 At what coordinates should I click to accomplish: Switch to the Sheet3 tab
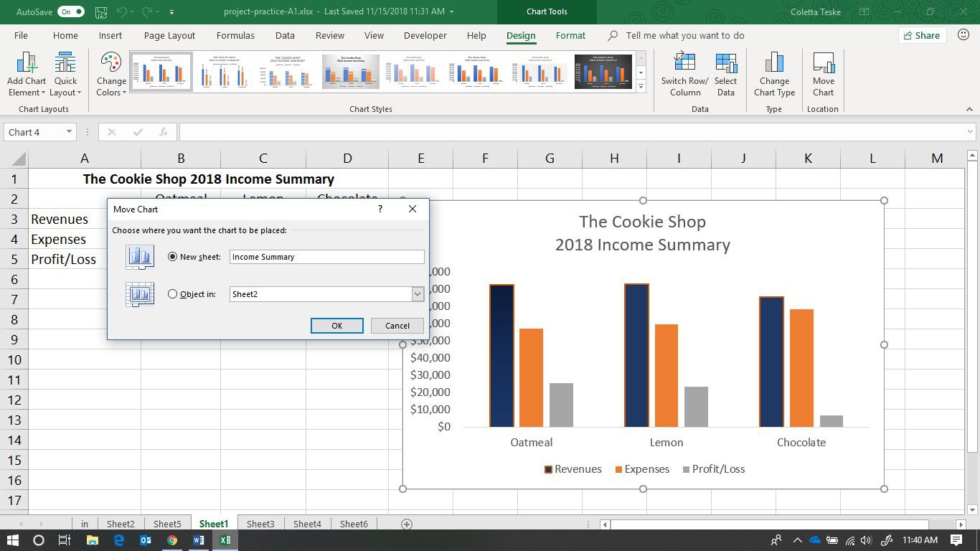260,524
